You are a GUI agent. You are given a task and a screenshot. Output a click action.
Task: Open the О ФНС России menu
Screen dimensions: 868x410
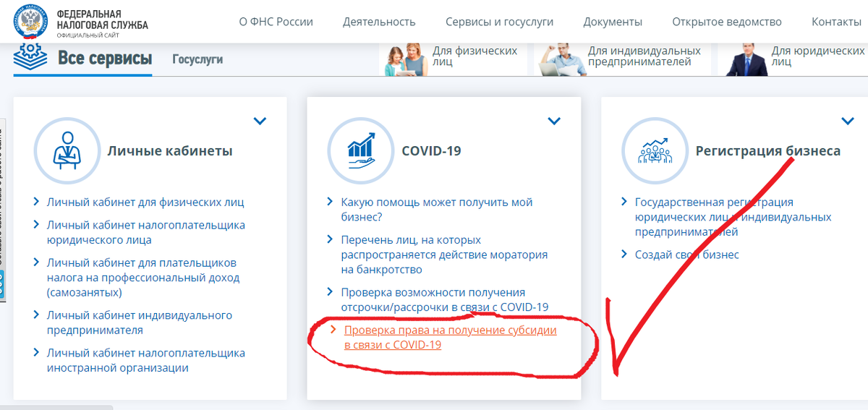276,22
